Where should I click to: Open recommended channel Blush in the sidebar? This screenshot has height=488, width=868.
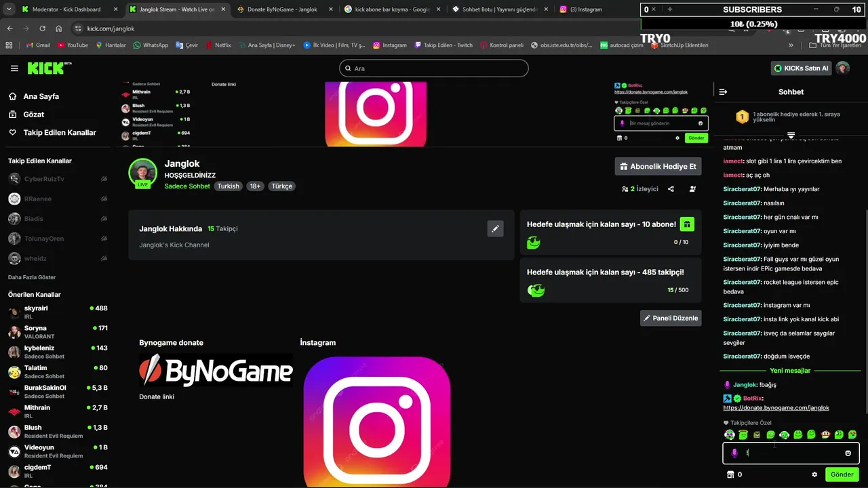pos(58,432)
